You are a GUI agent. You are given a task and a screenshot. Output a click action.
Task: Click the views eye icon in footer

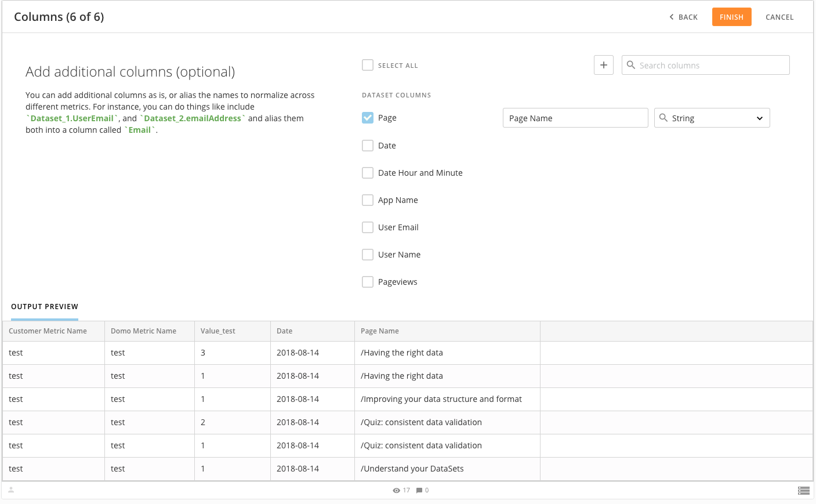pyautogui.click(x=397, y=491)
